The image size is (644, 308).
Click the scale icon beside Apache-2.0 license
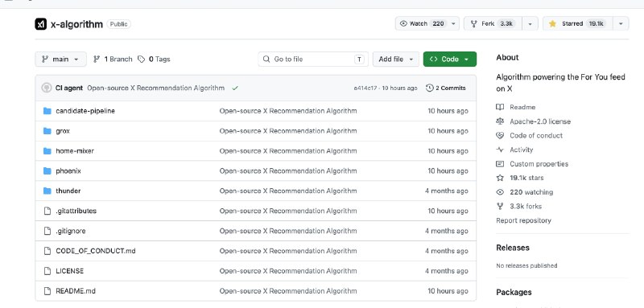click(500, 121)
